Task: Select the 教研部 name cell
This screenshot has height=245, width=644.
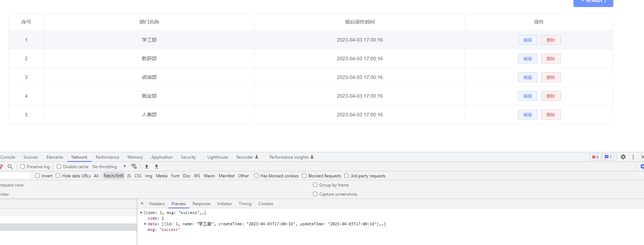Action: point(149,59)
